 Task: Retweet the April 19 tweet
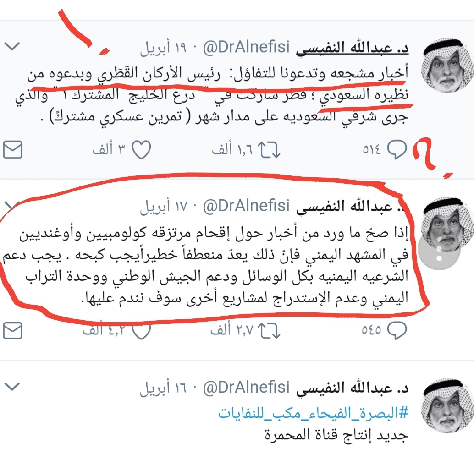(x=269, y=150)
